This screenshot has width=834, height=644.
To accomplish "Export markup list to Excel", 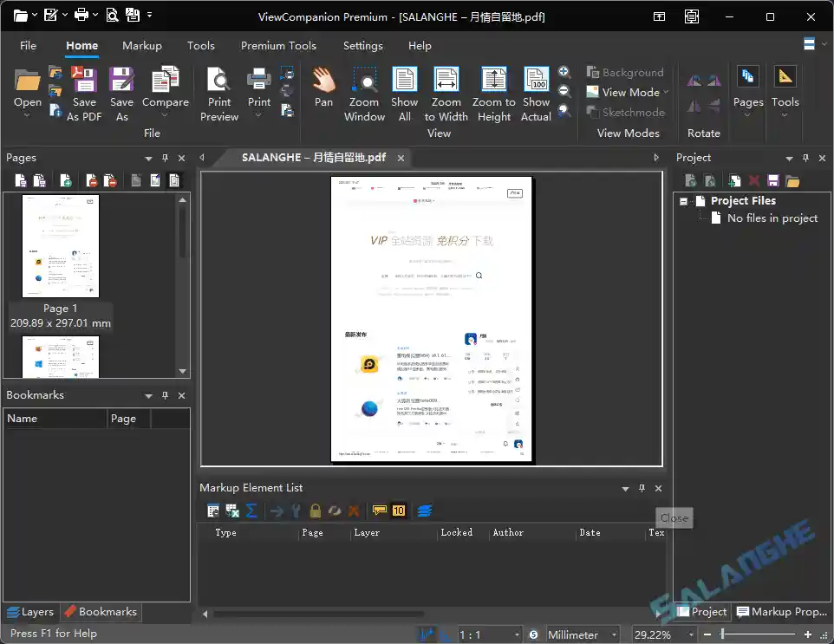I will [232, 511].
